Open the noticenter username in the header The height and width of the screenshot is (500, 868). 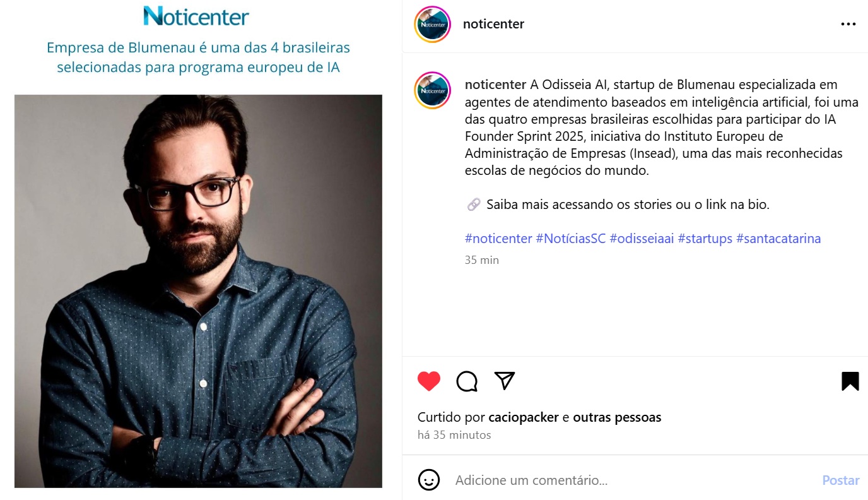pos(493,24)
